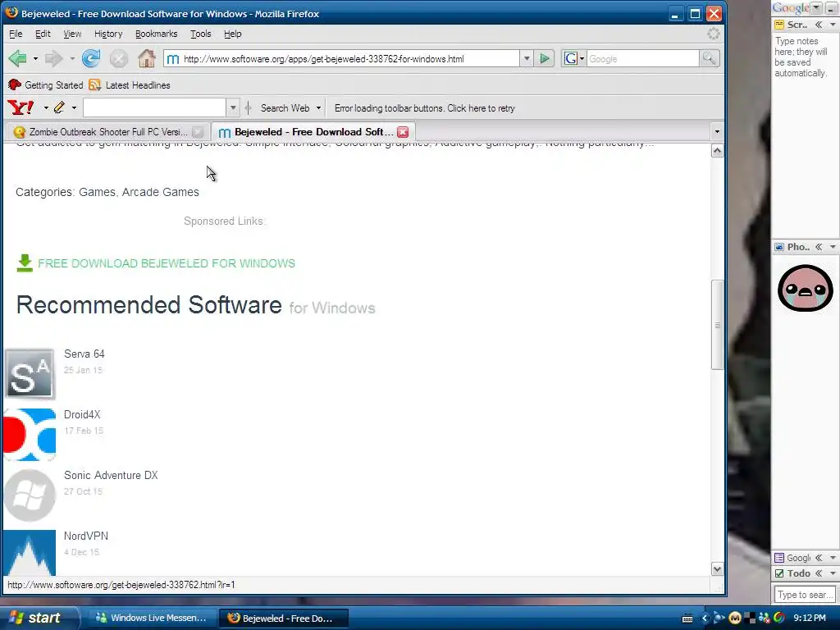
Task: Click the Google search box in Firefox
Action: [643, 58]
